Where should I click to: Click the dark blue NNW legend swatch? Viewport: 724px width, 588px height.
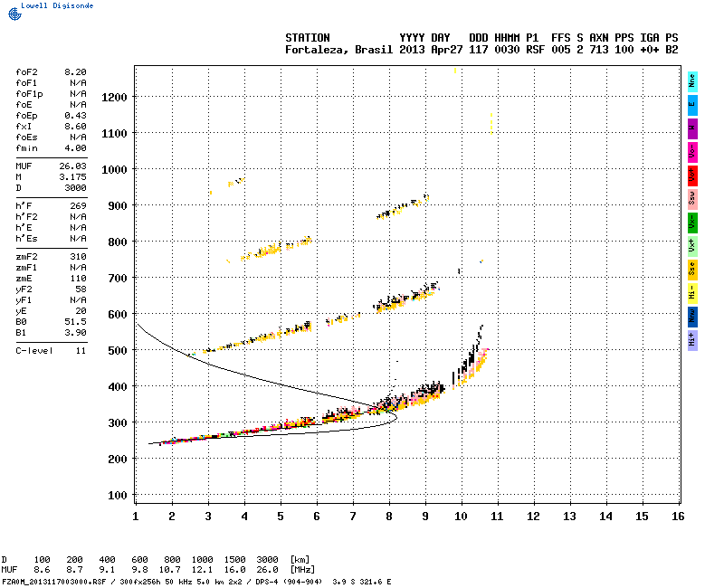pos(692,316)
